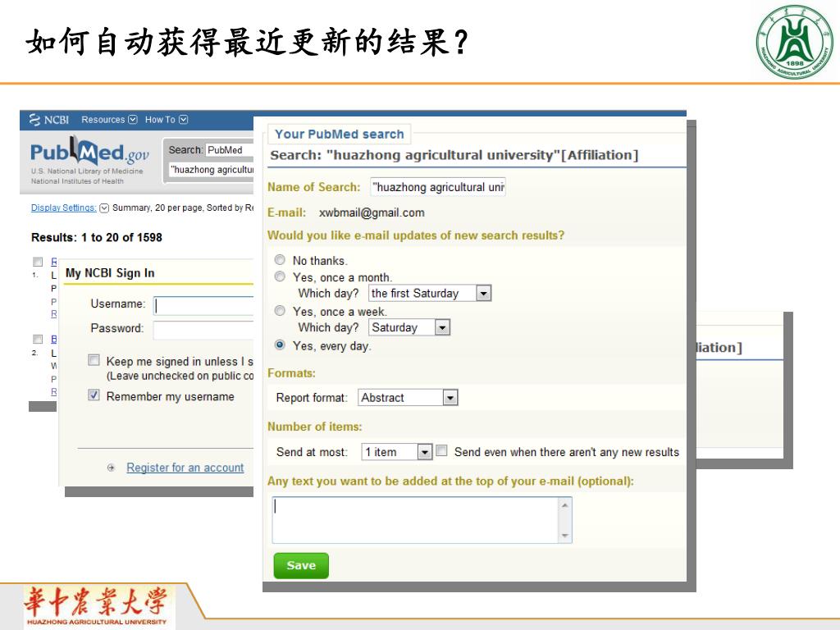Enable Keep me signed in checkbox
Viewport: 840px width, 630px height.
click(x=94, y=360)
